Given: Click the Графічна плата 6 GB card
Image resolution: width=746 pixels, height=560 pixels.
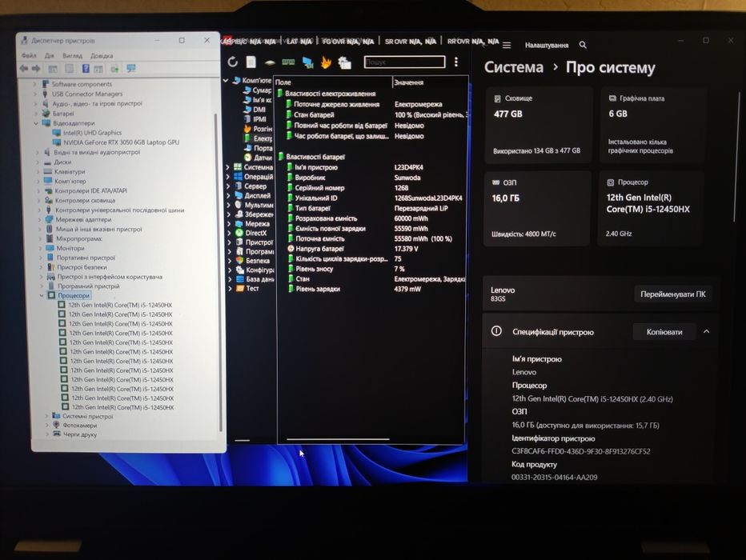Looking at the screenshot, I should [652, 125].
